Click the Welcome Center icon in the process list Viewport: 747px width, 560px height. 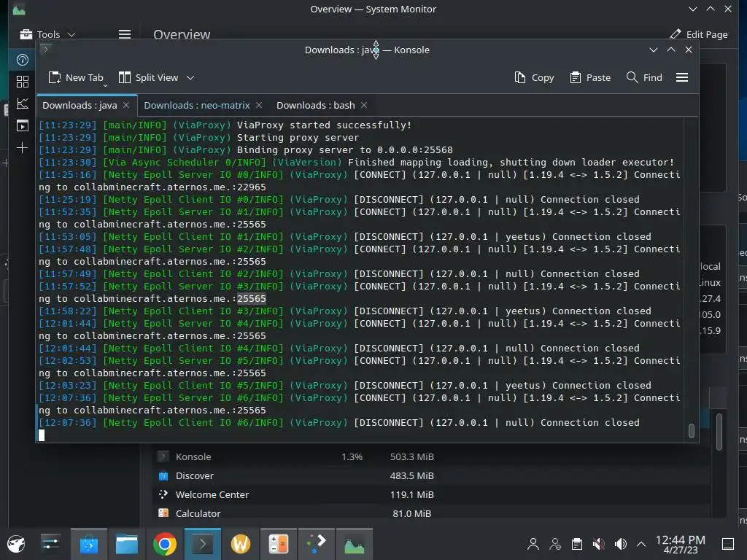tap(163, 494)
